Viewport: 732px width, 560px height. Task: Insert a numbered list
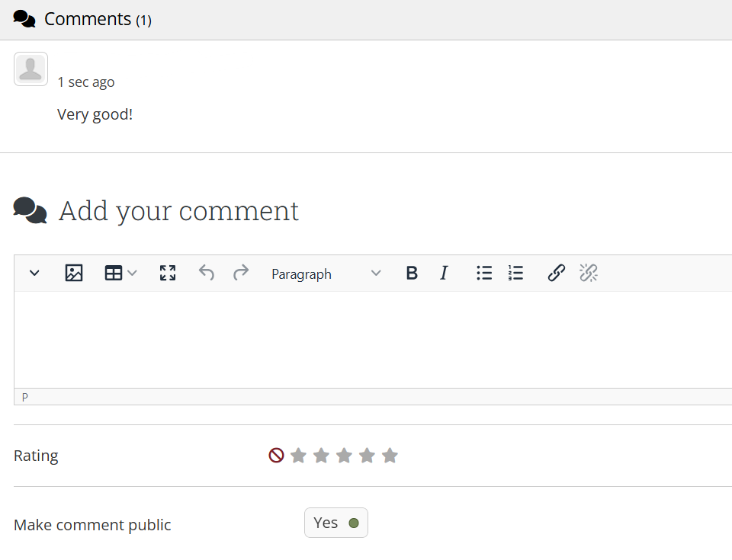(x=516, y=274)
